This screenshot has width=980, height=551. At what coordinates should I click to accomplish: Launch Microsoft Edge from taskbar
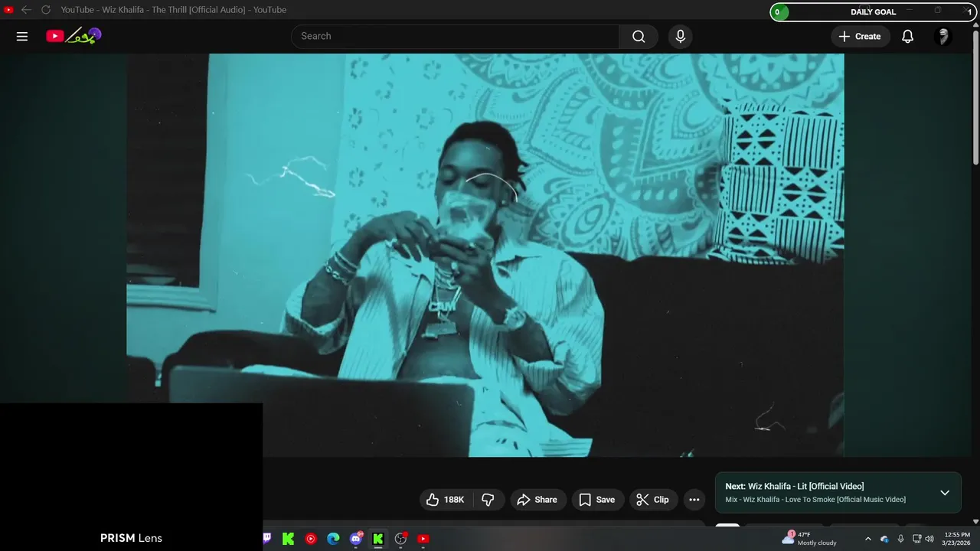333,539
